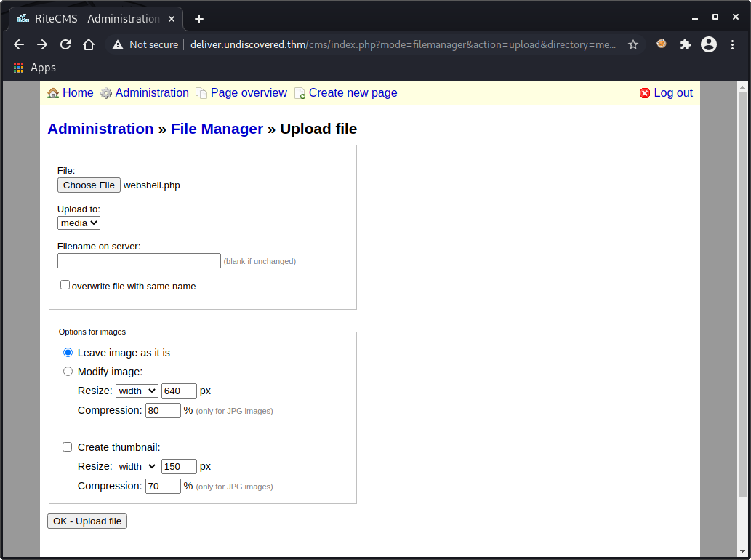751x560 pixels.
Task: Click the browser back arrow icon
Action: click(x=19, y=44)
